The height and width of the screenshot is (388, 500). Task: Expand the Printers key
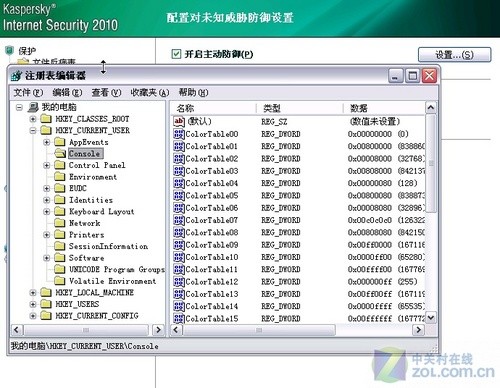[47, 235]
